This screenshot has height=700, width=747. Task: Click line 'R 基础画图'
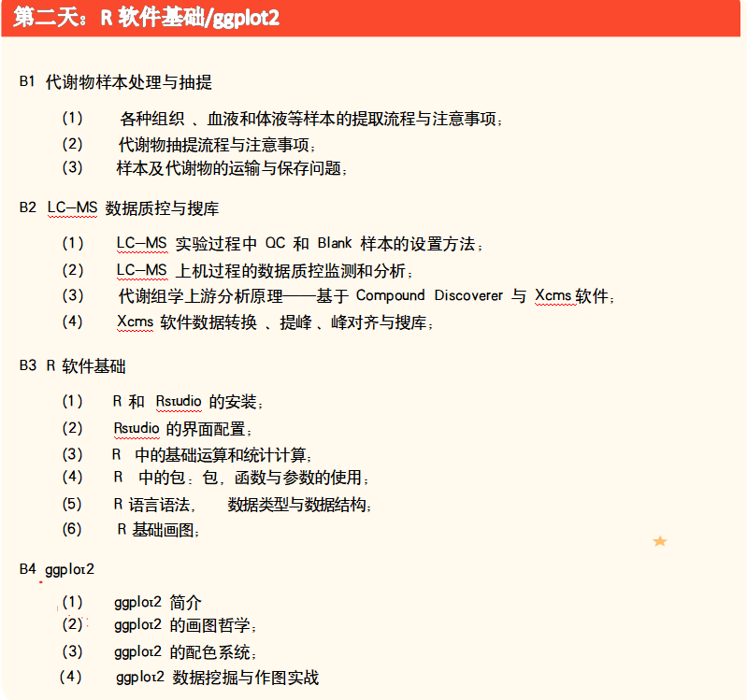(158, 530)
